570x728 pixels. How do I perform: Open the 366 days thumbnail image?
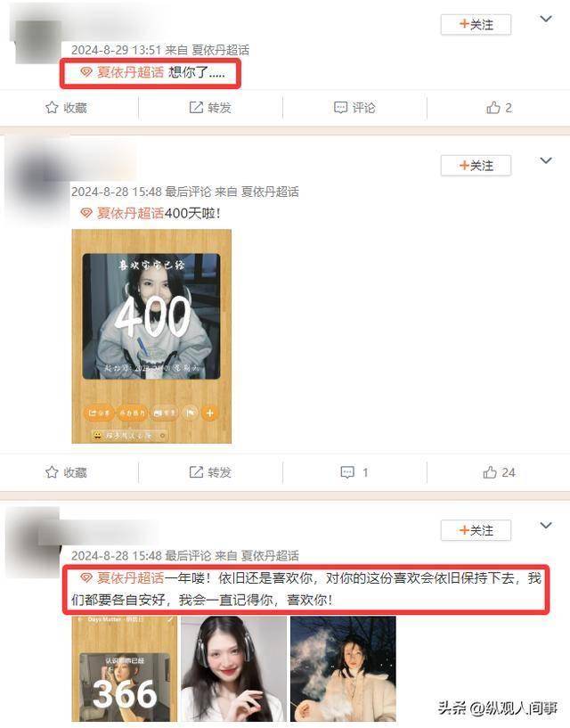point(125,668)
